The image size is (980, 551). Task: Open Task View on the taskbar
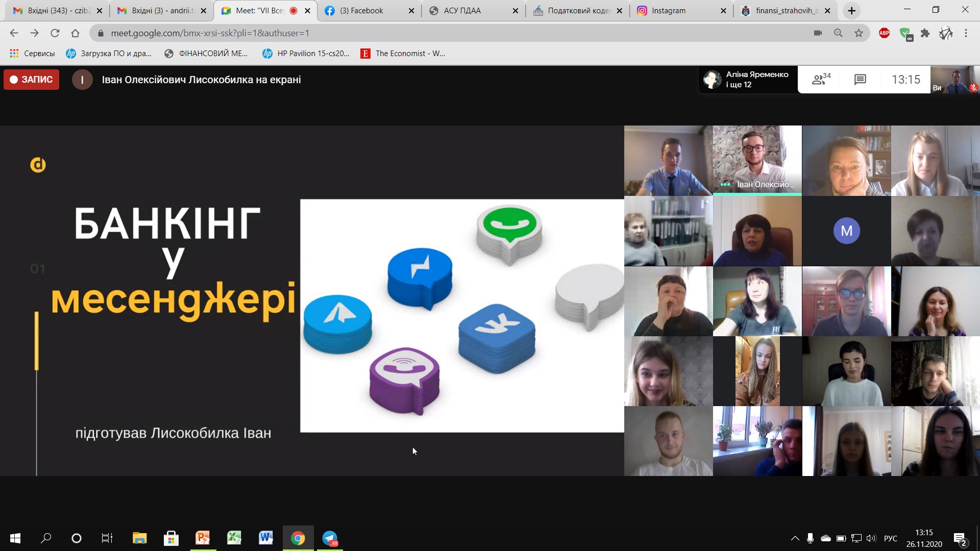click(107, 538)
